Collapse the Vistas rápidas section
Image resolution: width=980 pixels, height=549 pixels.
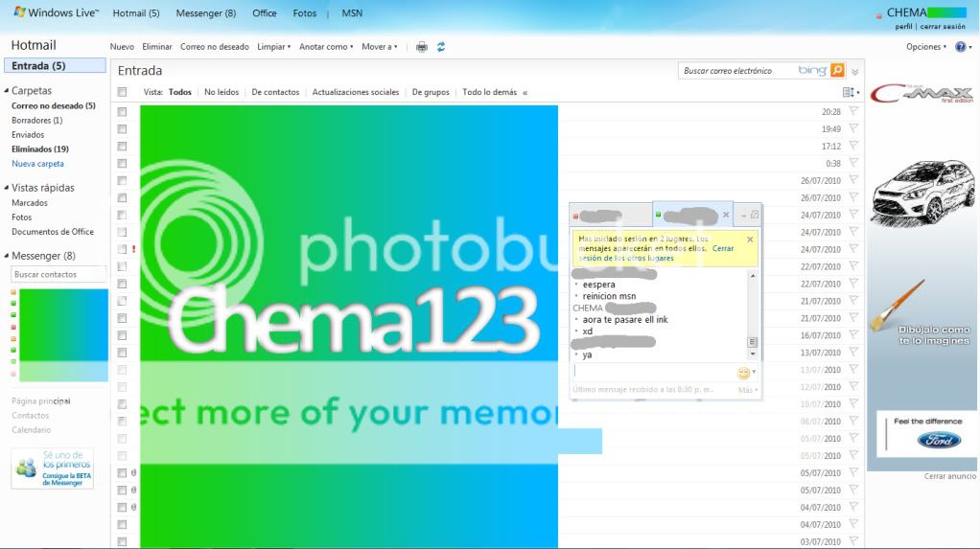[x=7, y=188]
